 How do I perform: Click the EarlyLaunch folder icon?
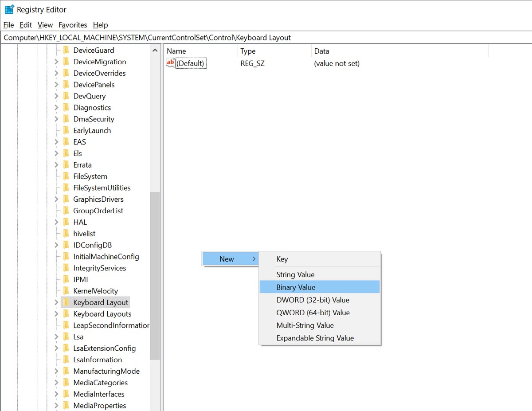(66, 130)
